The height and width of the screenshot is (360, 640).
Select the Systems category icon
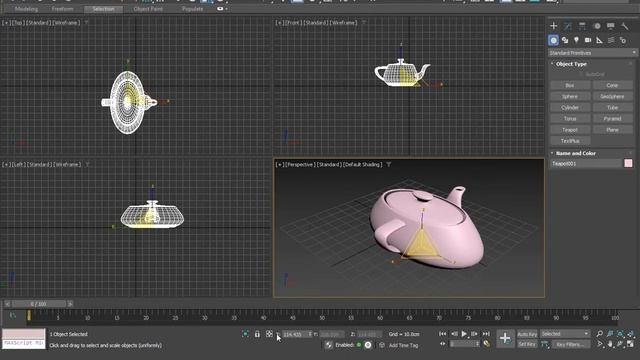pos(623,40)
